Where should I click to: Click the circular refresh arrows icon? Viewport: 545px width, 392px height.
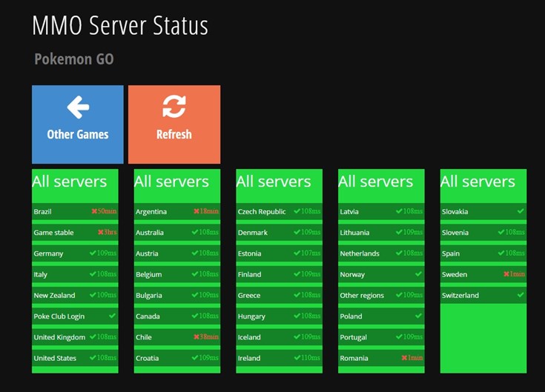point(174,107)
